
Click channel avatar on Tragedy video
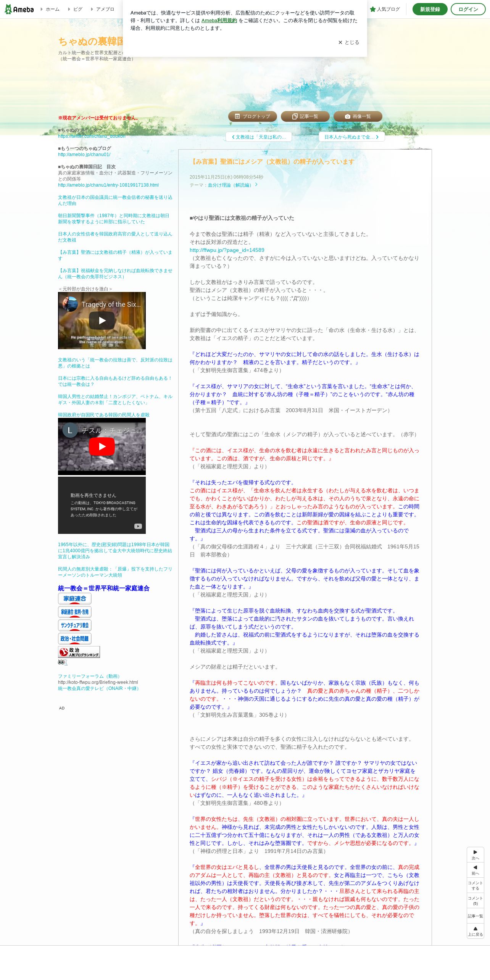click(x=70, y=304)
